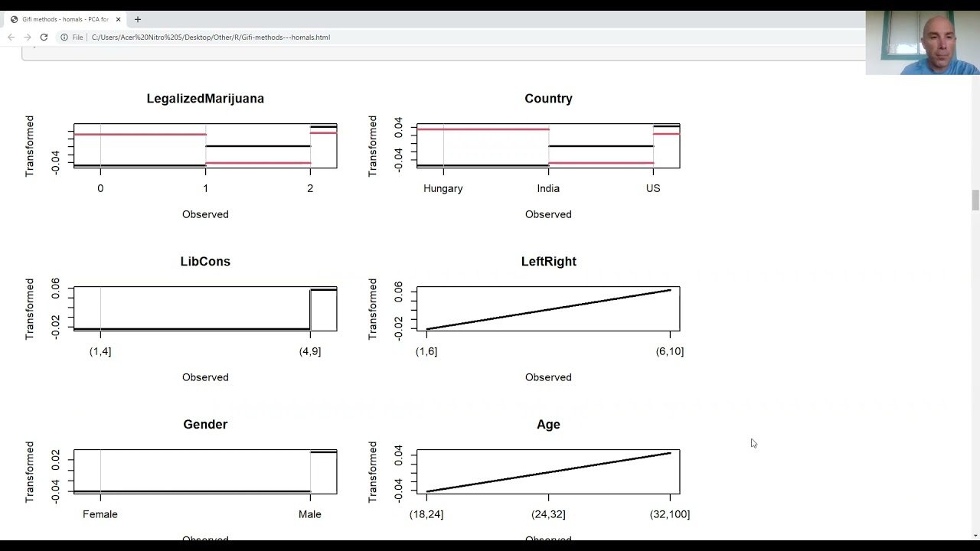The width and height of the screenshot is (980, 551).
Task: Go back to the previous browser page
Action: point(11,37)
